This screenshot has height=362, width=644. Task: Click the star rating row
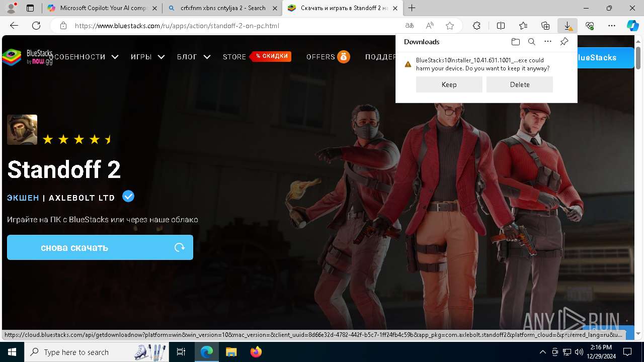[77, 139]
